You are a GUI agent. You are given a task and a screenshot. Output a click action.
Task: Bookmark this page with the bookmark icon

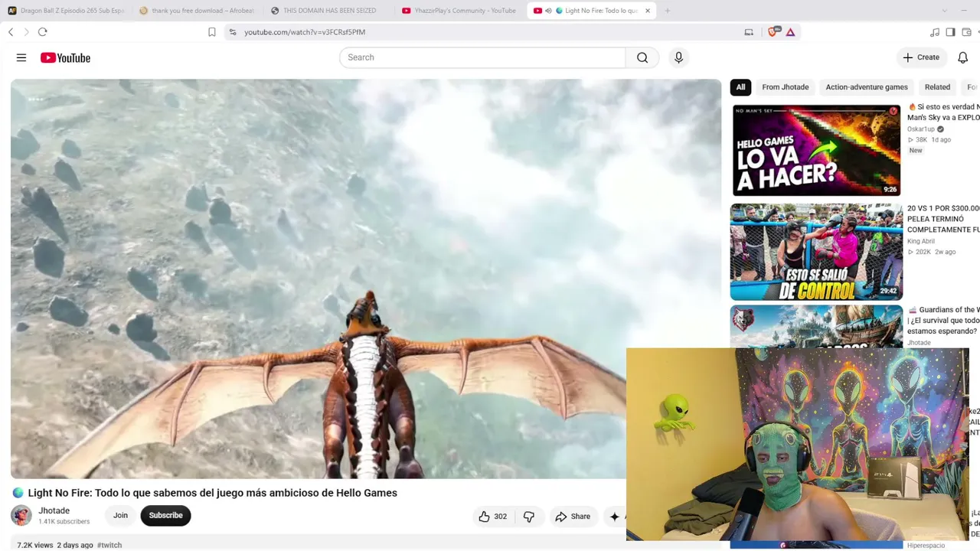point(212,32)
